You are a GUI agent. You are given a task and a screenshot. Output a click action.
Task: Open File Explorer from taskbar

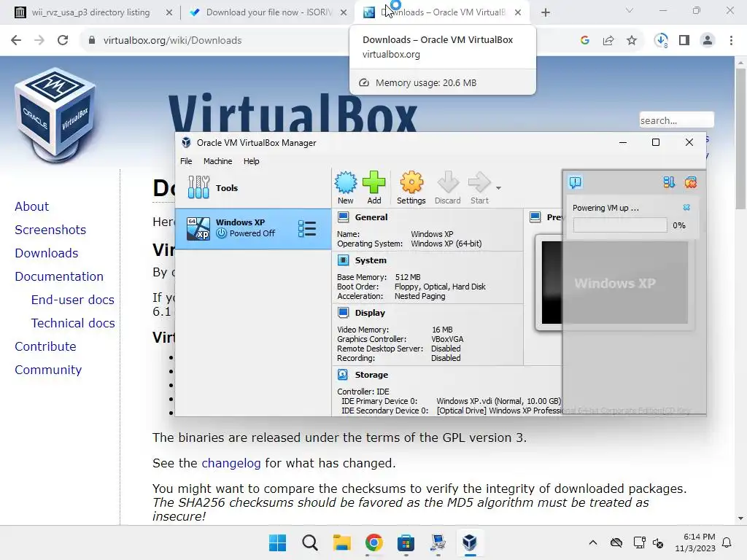coord(341,542)
